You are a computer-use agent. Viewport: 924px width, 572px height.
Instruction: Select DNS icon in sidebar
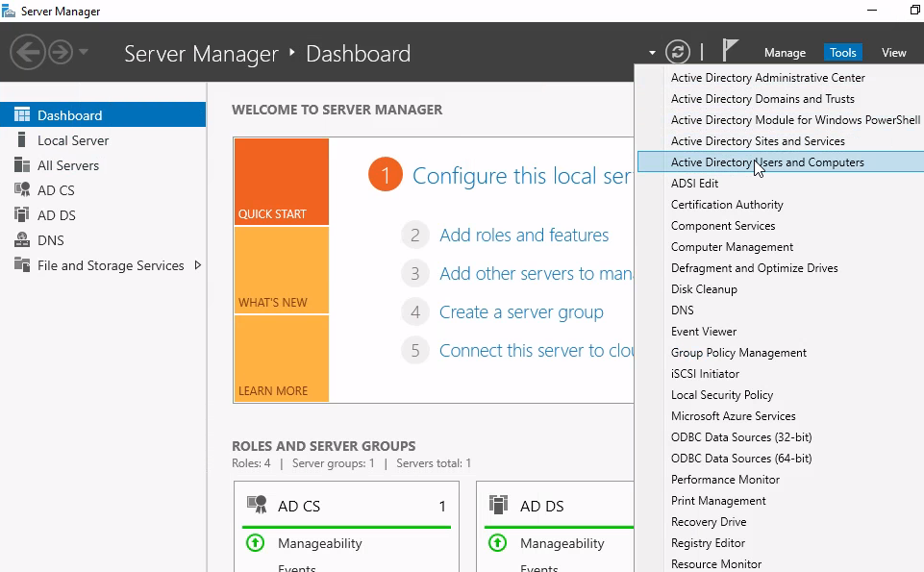(x=22, y=239)
